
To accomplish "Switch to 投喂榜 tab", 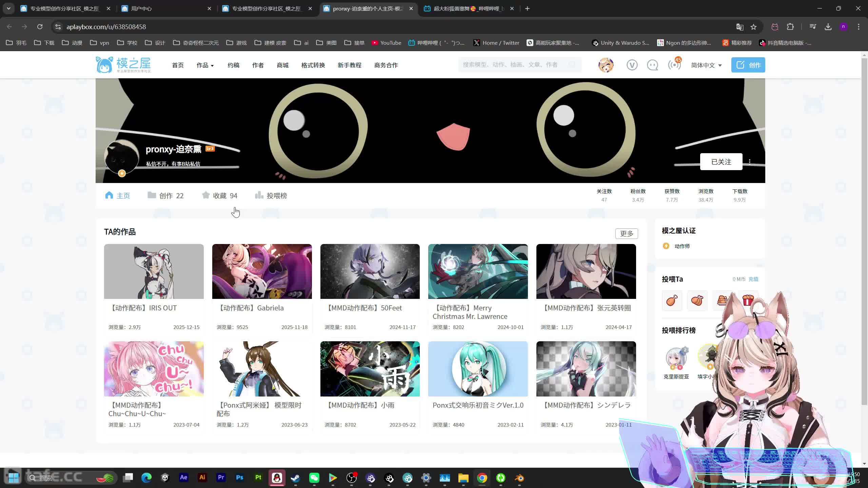I will [271, 196].
